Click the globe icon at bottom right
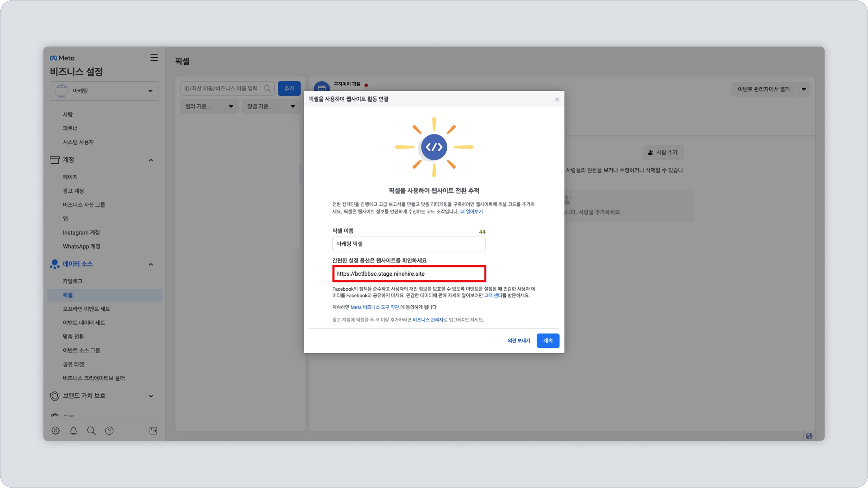The height and width of the screenshot is (488, 868). (809, 436)
